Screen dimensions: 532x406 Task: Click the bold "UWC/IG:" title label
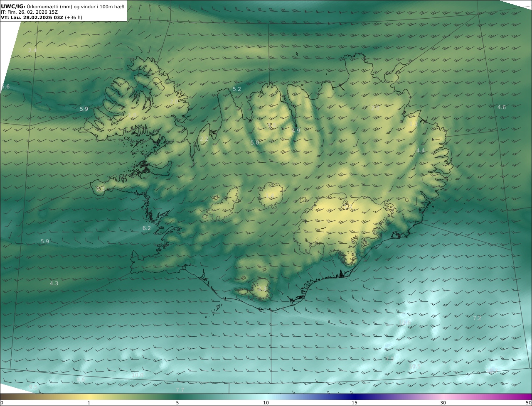[13, 6]
